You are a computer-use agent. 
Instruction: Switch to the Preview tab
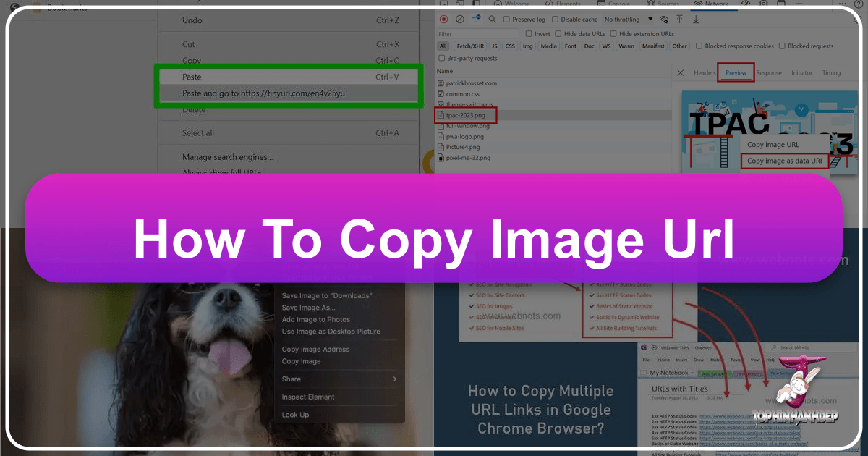[736, 72]
